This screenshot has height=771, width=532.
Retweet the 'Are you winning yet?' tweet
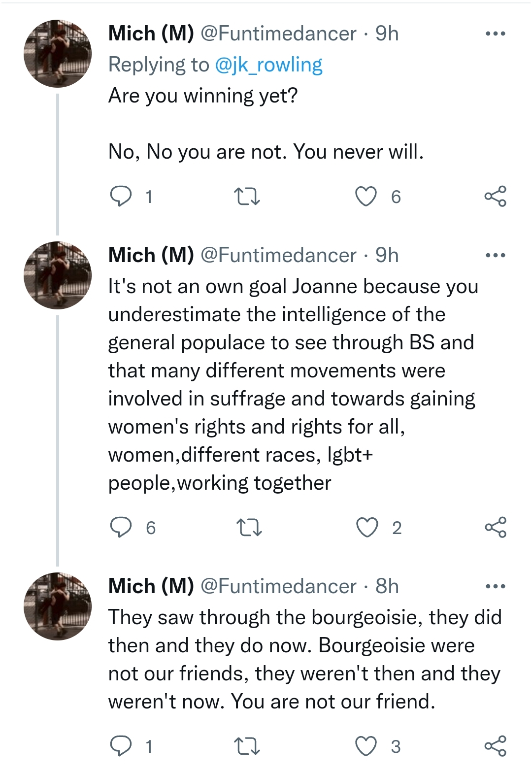coord(246,197)
